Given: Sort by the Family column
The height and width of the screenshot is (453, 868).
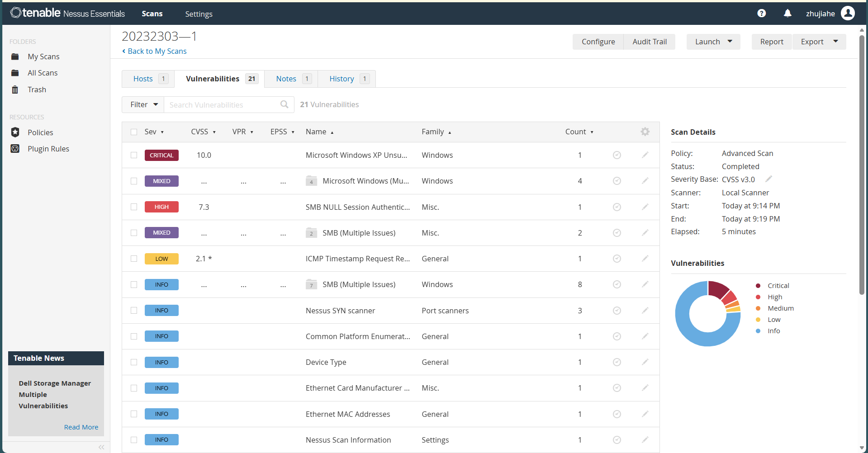Looking at the screenshot, I should (436, 132).
